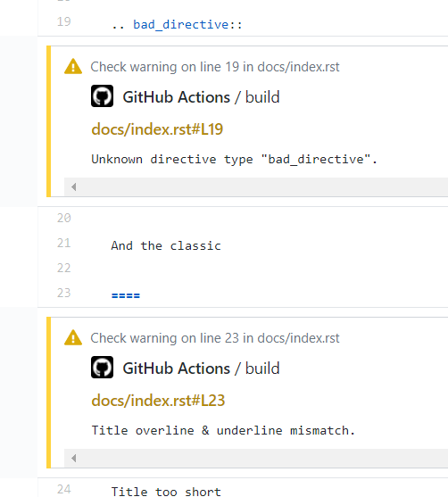Click warning triangle icon for line 19
This screenshot has width=448, height=497.
73,67
